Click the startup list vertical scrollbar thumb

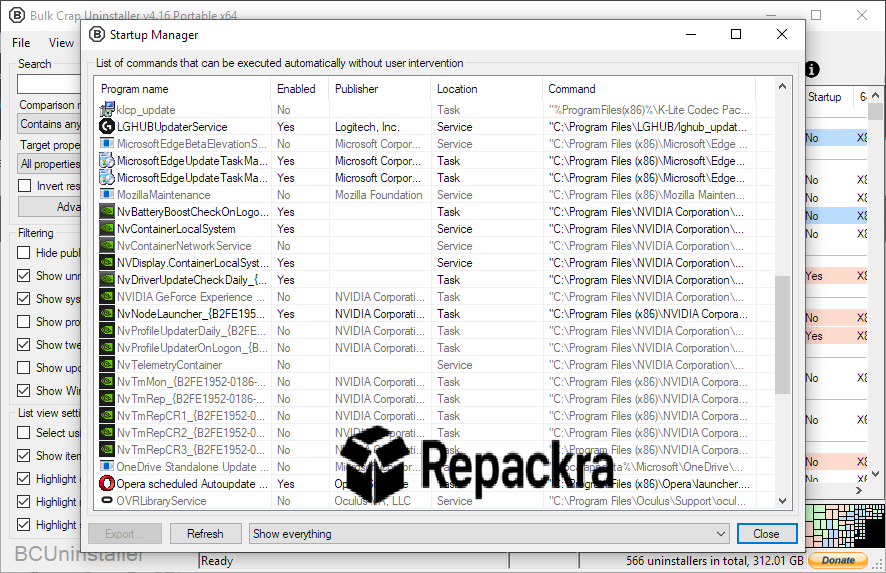tap(783, 335)
